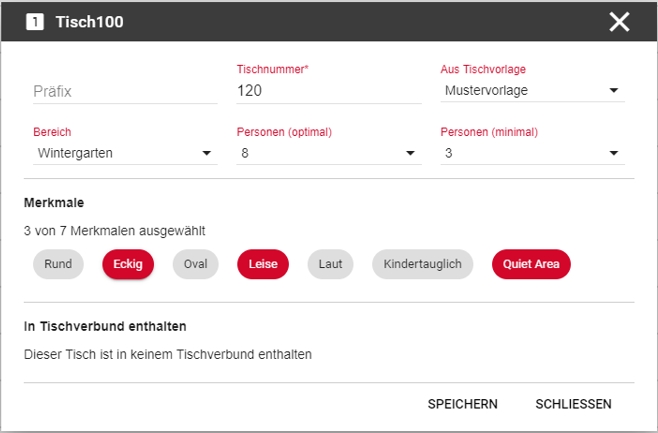Viewport: 658px width, 433px height.
Task: Open the Aus Tischvorlage dropdown
Action: pos(533,90)
